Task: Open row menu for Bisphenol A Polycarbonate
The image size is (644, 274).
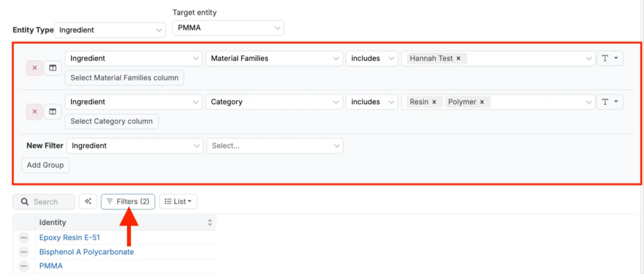Action: [x=24, y=252]
